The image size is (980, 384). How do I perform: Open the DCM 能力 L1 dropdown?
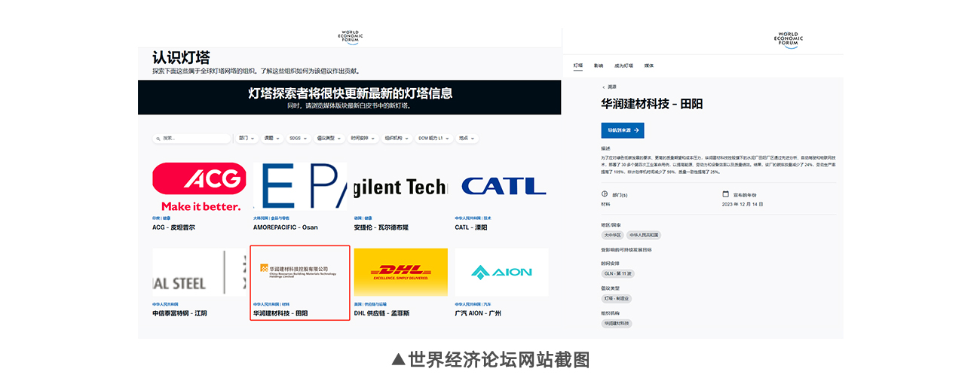click(x=434, y=139)
